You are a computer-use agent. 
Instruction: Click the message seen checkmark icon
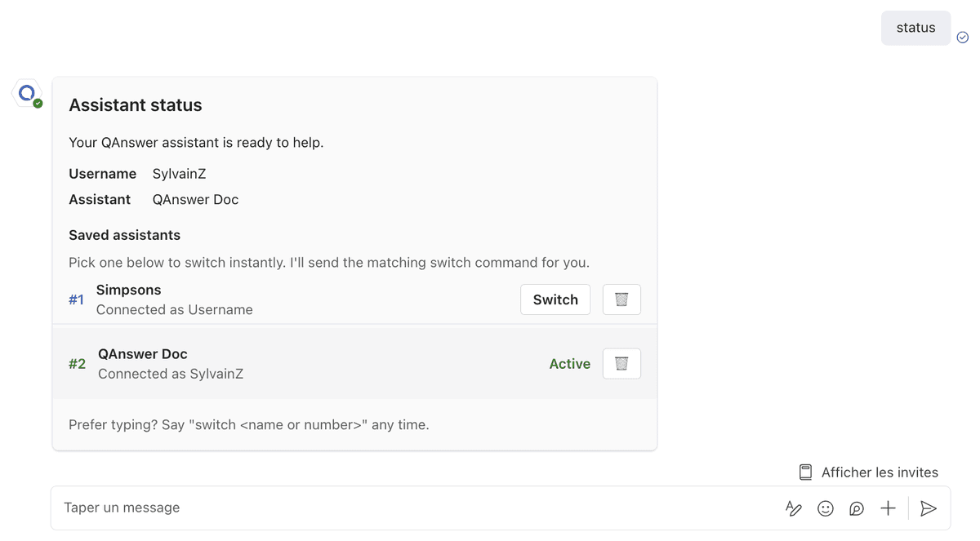click(963, 38)
